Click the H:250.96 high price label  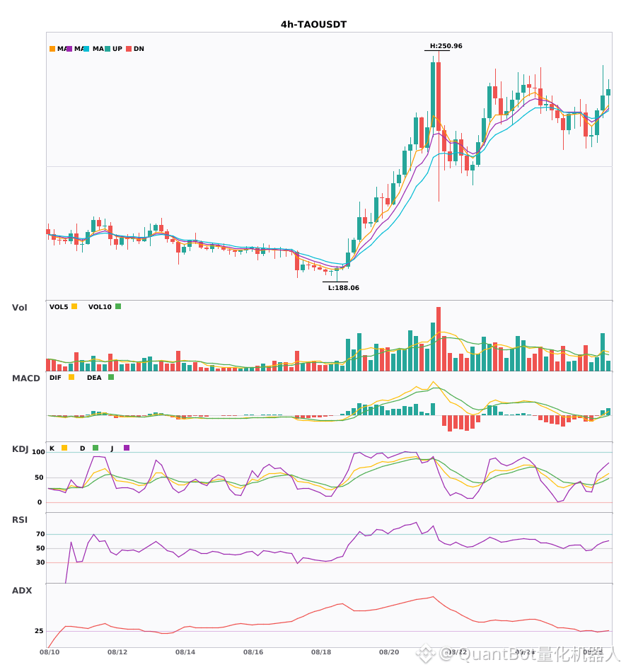click(446, 46)
